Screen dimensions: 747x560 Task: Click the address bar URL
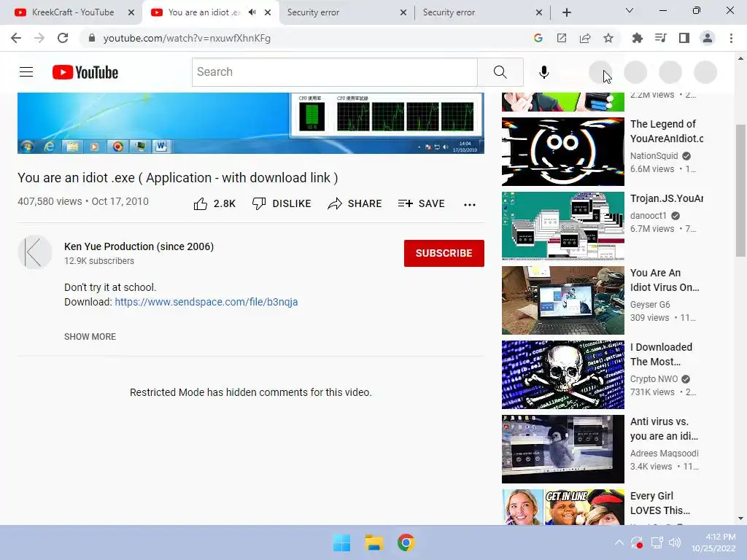[187, 38]
